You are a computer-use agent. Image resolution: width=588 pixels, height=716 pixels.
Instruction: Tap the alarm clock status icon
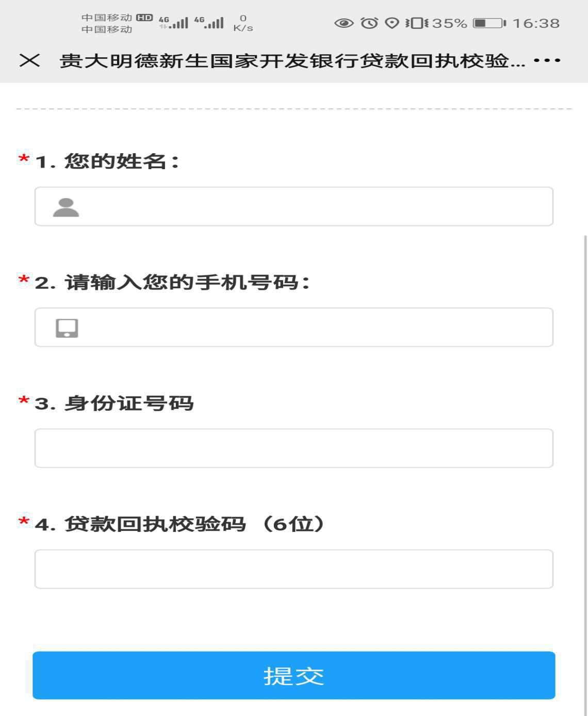click(369, 23)
